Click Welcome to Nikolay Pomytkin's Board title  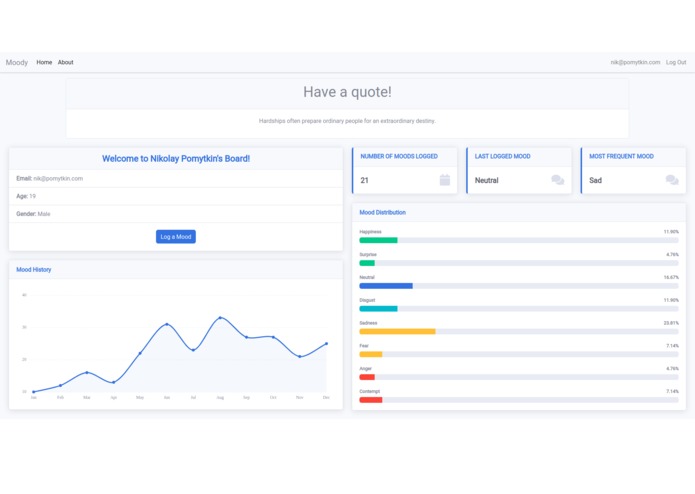[176, 159]
